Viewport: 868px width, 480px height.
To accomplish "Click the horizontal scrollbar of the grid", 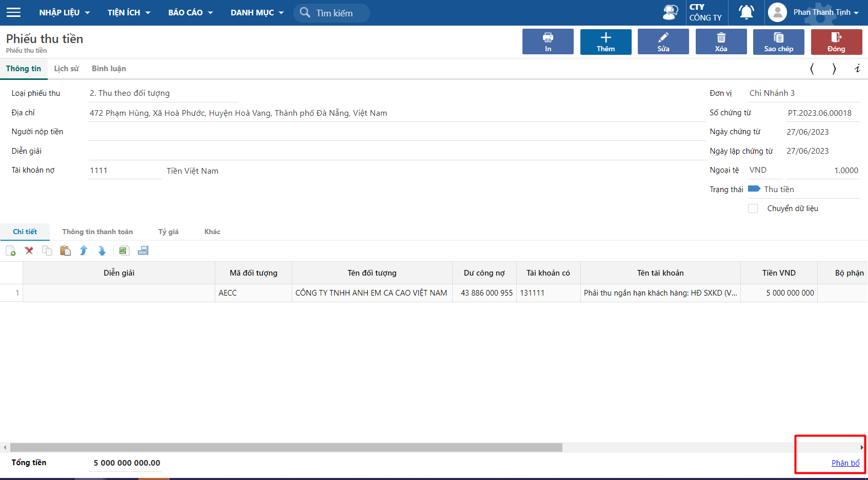I will (x=286, y=447).
